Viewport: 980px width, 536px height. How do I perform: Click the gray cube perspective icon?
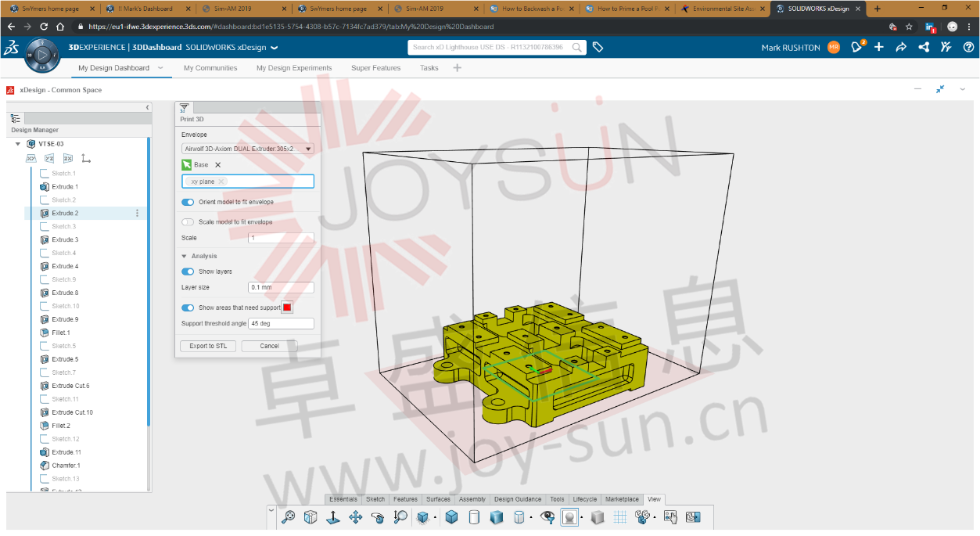click(x=598, y=517)
